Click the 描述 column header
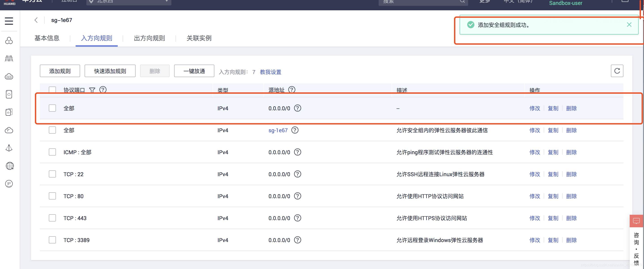This screenshot has width=644, height=269. [402, 90]
